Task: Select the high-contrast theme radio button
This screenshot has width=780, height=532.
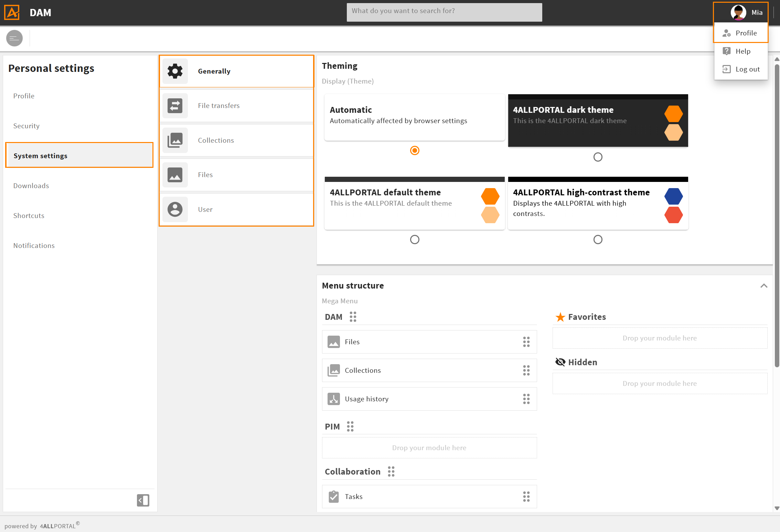Action: (x=598, y=239)
